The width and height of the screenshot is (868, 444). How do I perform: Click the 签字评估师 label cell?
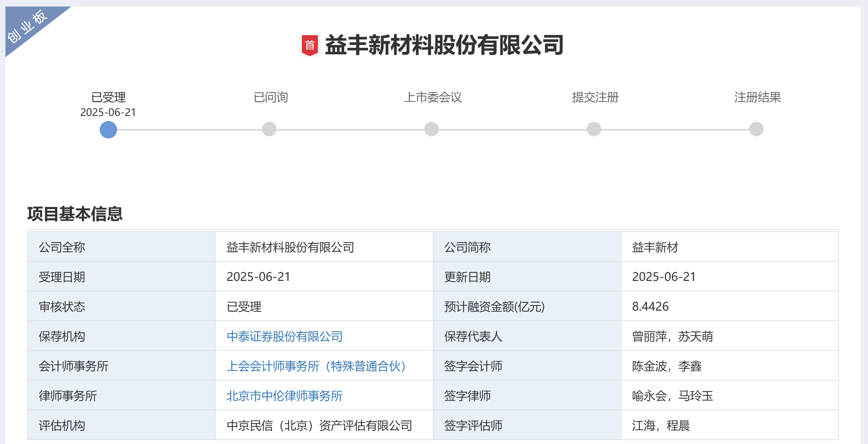click(x=527, y=425)
